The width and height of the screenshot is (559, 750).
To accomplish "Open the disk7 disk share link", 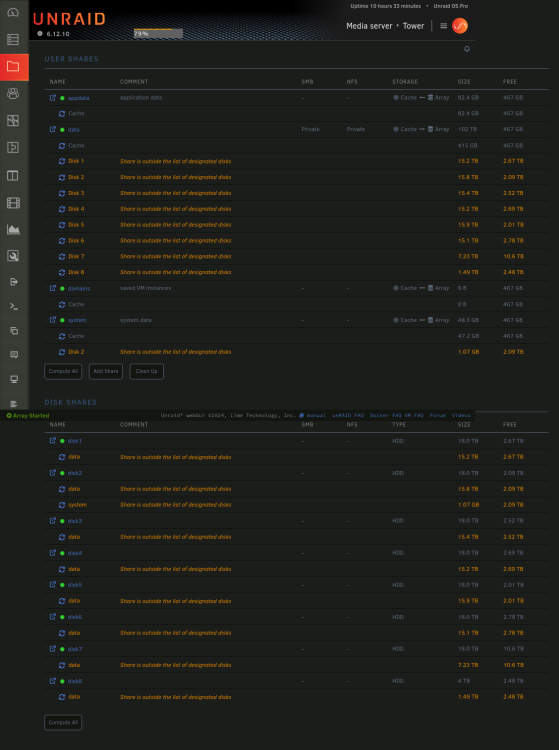I will [x=75, y=649].
